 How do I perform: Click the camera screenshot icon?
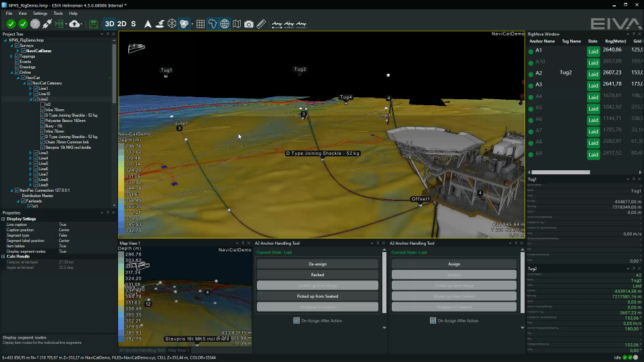249,24
